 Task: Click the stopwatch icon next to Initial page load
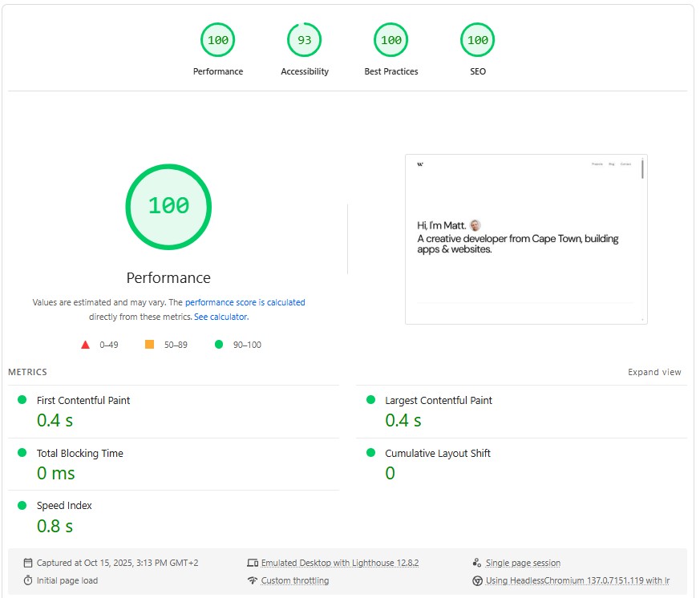28,580
